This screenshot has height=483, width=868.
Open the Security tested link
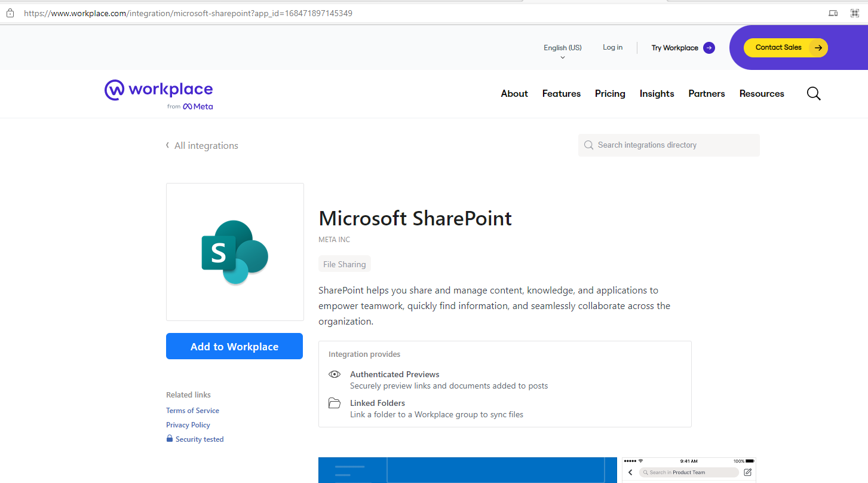tap(195, 439)
